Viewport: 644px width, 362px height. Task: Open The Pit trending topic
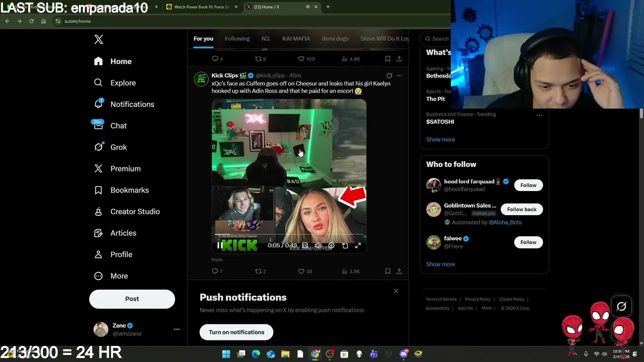click(435, 99)
